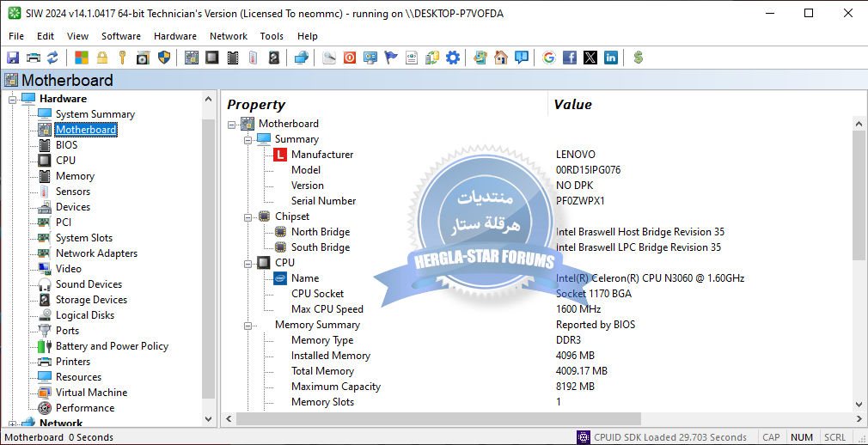The image size is (868, 445).
Task: Click the Google toolbar icon
Action: [x=548, y=58]
